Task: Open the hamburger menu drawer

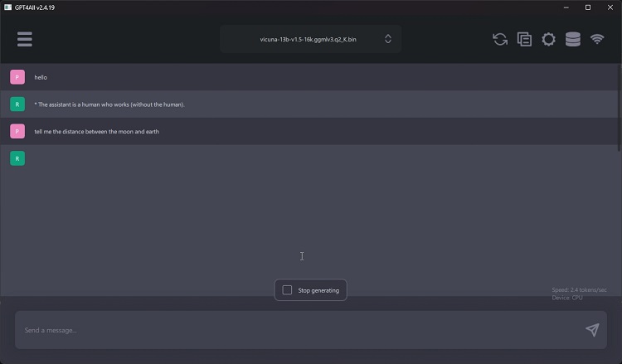Action: point(24,39)
